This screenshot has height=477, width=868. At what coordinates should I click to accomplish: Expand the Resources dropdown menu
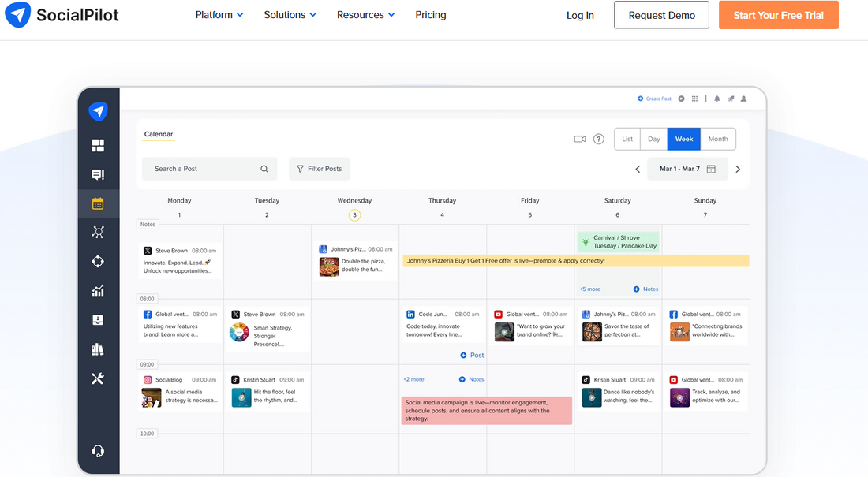[366, 15]
